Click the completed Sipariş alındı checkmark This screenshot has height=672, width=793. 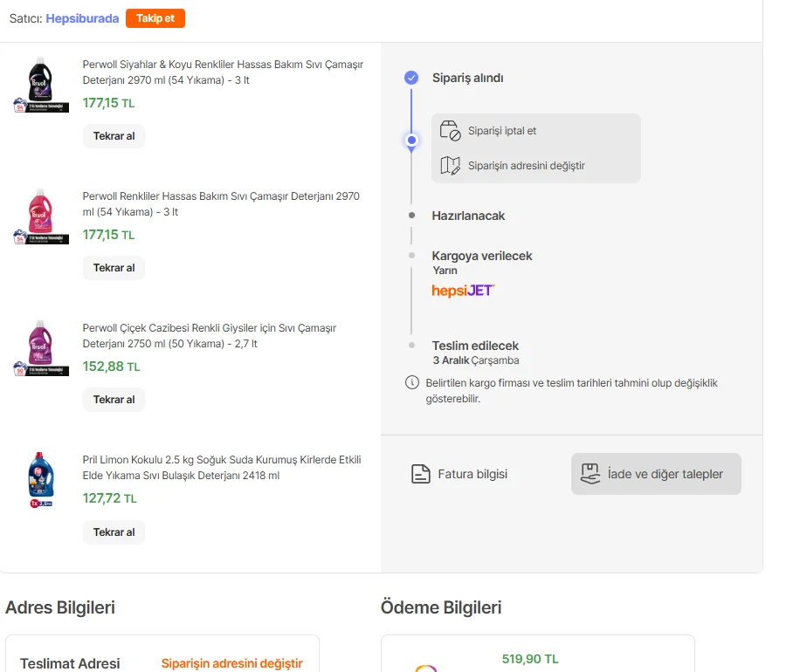point(411,78)
